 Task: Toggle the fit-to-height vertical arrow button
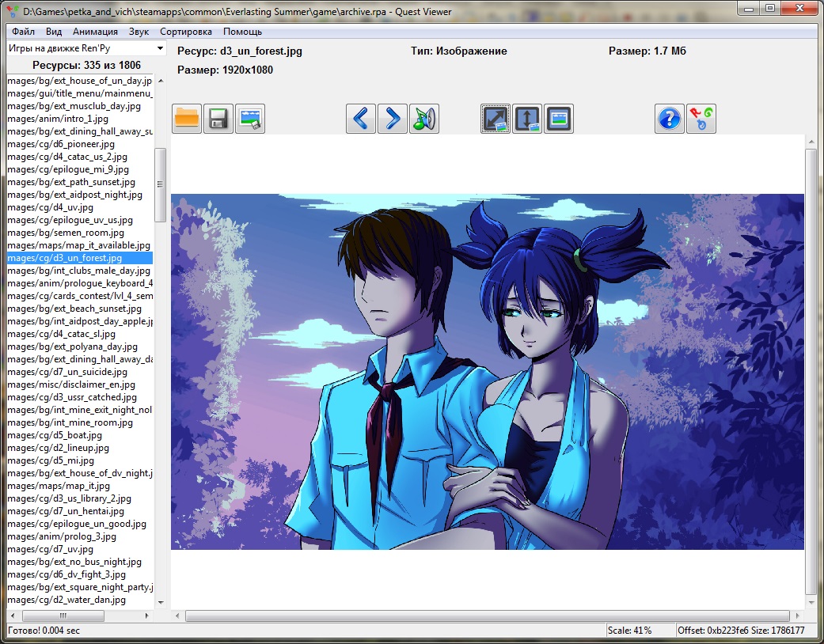[527, 119]
